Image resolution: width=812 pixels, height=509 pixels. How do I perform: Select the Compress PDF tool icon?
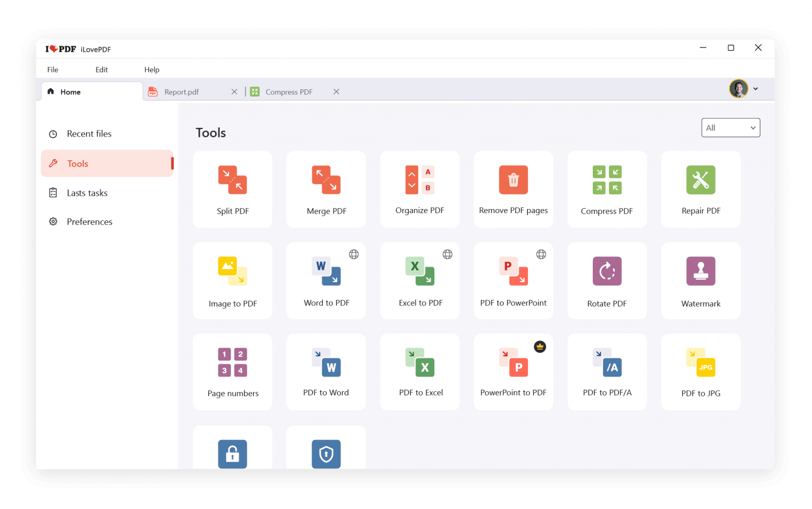click(607, 180)
